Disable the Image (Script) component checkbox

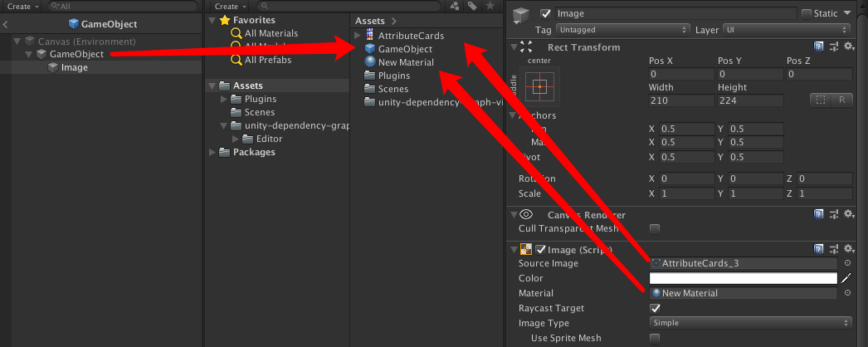coord(540,249)
